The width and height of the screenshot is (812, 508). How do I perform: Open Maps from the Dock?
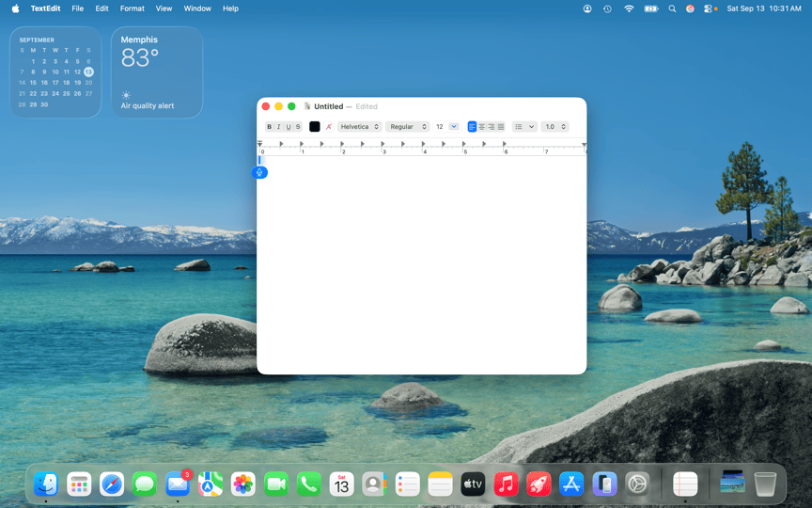[211, 484]
